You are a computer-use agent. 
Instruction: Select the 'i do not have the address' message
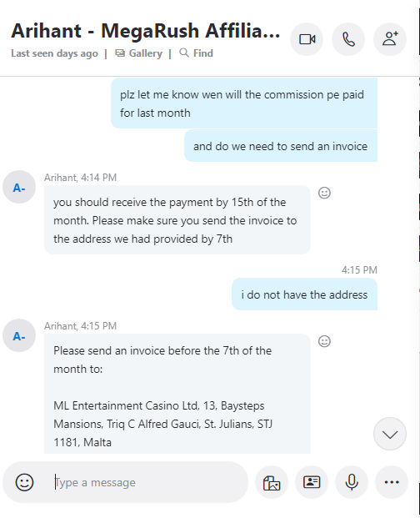[304, 294]
